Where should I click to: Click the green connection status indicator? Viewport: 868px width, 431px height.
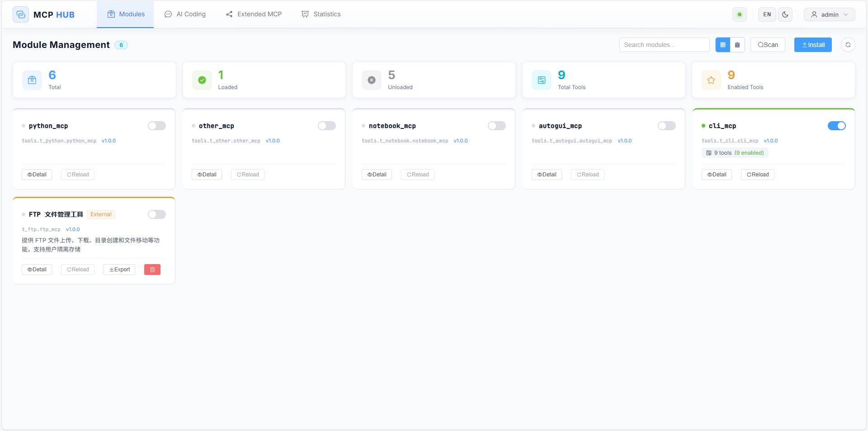739,14
